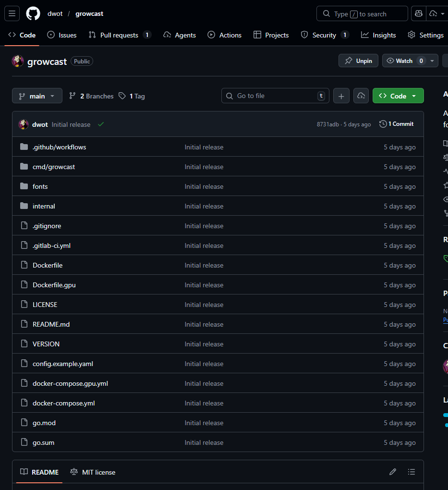Open the Dockerfile.gpu file

54,284
